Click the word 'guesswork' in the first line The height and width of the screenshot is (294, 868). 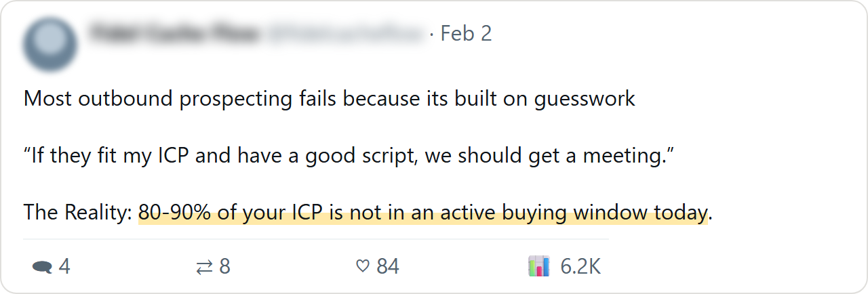(x=585, y=100)
